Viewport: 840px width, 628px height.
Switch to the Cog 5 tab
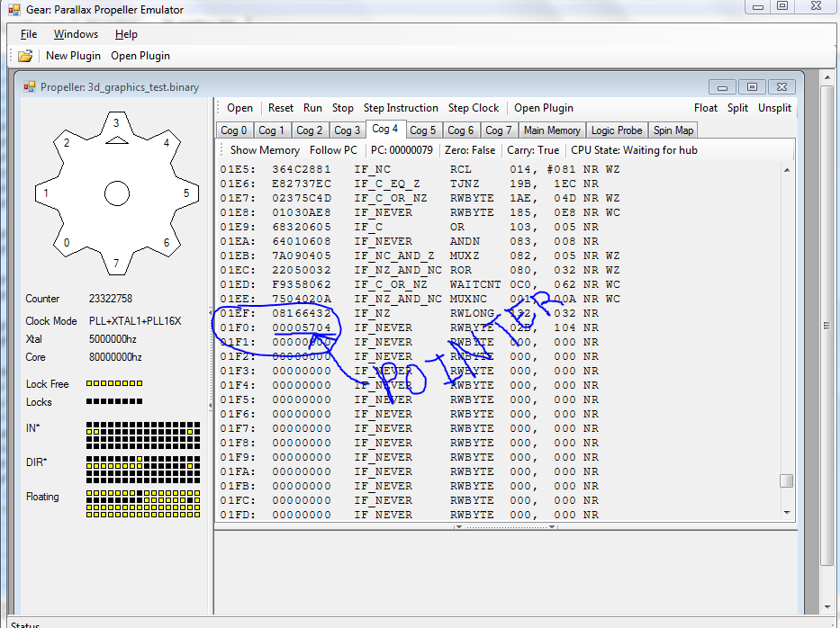423,130
